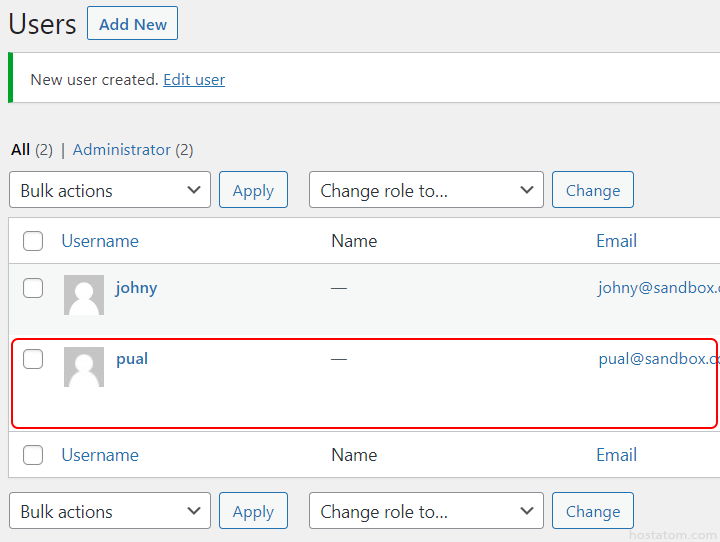
Task: Filter users by Administrator role
Action: 122,150
